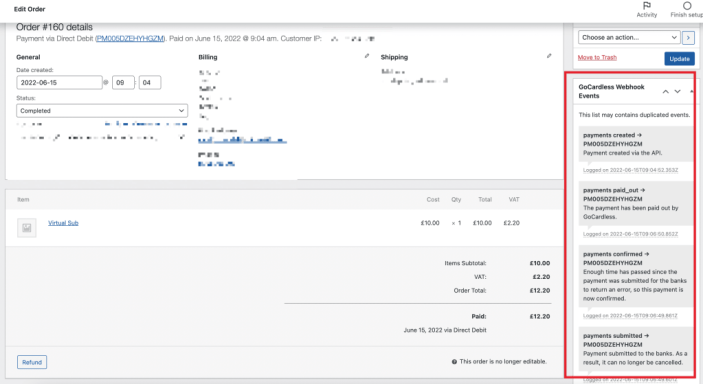This screenshot has height=384, width=703.
Task: Click Move to Trash link
Action: point(597,57)
